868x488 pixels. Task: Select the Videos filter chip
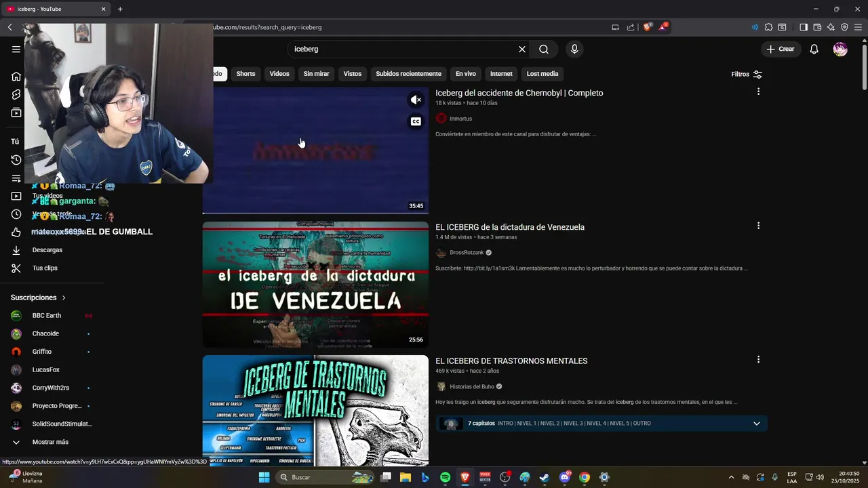279,74
